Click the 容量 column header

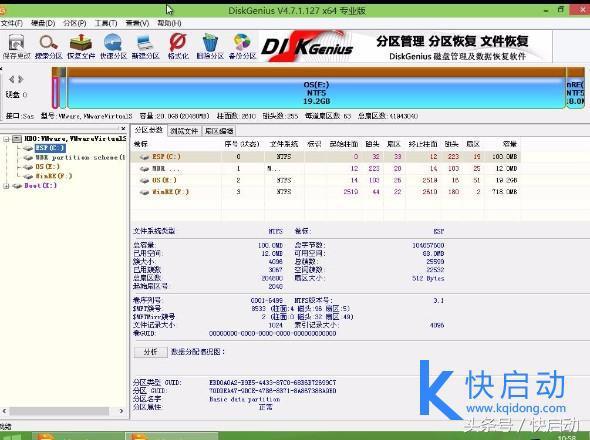pyautogui.click(x=510, y=144)
